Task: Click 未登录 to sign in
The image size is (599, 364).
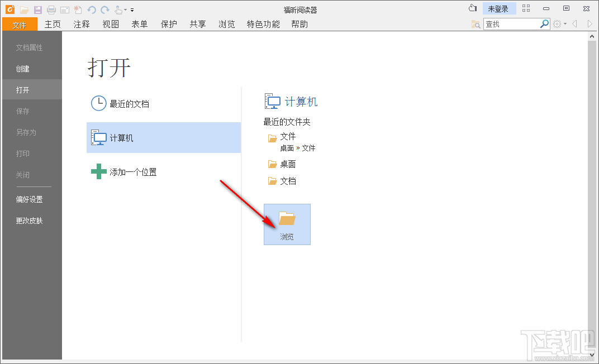Action: (x=499, y=8)
